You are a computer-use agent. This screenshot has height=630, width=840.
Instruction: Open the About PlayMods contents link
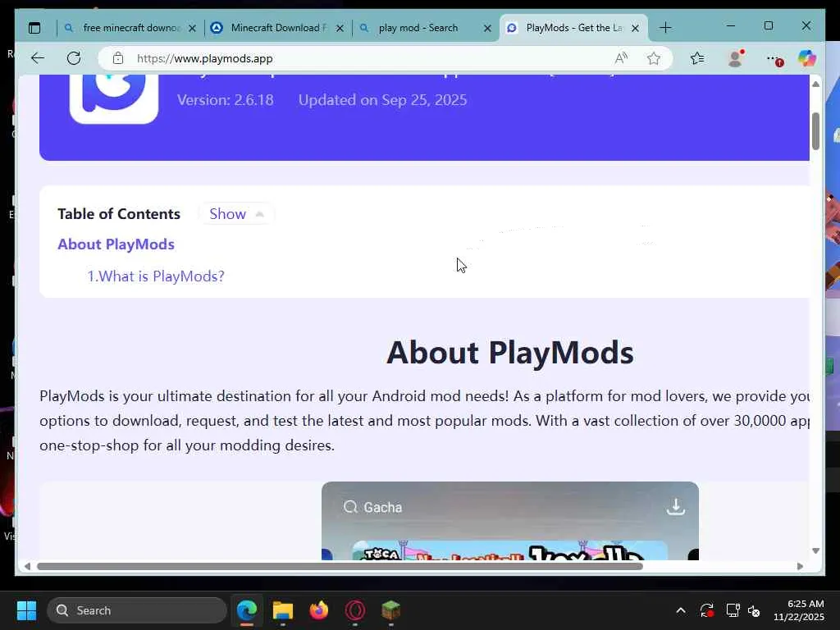tap(116, 244)
